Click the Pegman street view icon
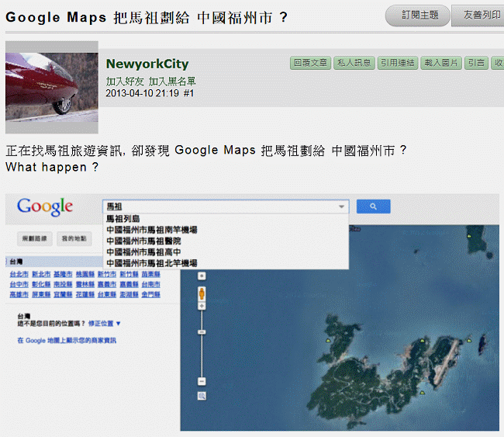Viewport: 504px width, 437px height. (202, 294)
